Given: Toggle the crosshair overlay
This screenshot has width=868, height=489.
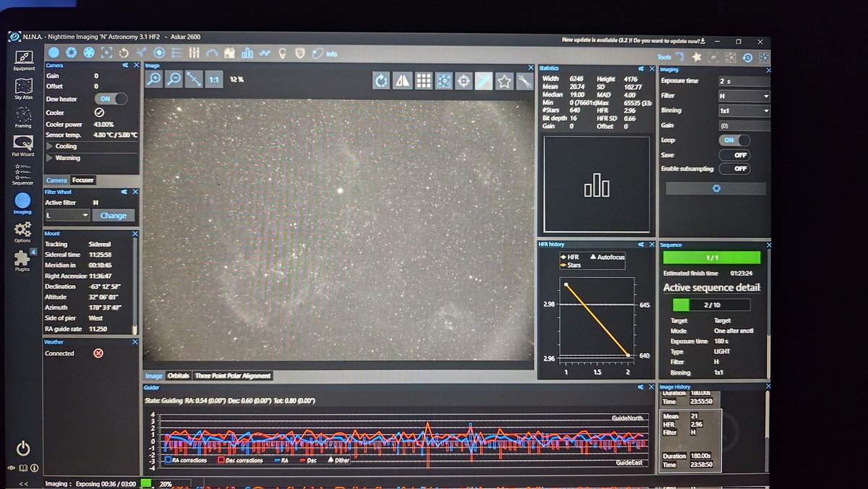Looking at the screenshot, I should [464, 80].
